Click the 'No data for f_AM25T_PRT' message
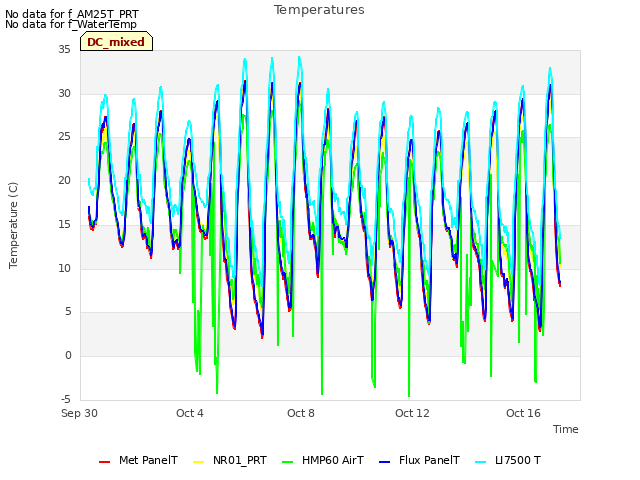 pyautogui.click(x=72, y=14)
